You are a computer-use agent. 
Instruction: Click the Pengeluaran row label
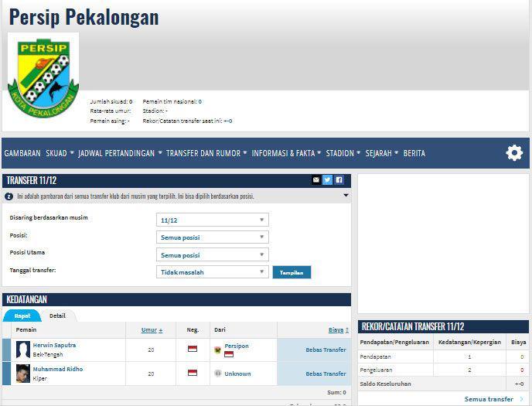click(376, 370)
